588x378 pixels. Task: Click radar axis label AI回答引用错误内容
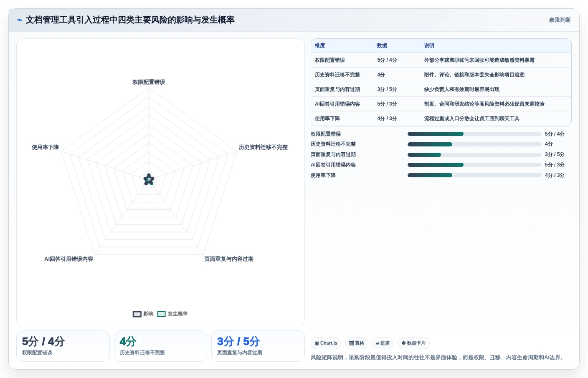[x=69, y=259]
